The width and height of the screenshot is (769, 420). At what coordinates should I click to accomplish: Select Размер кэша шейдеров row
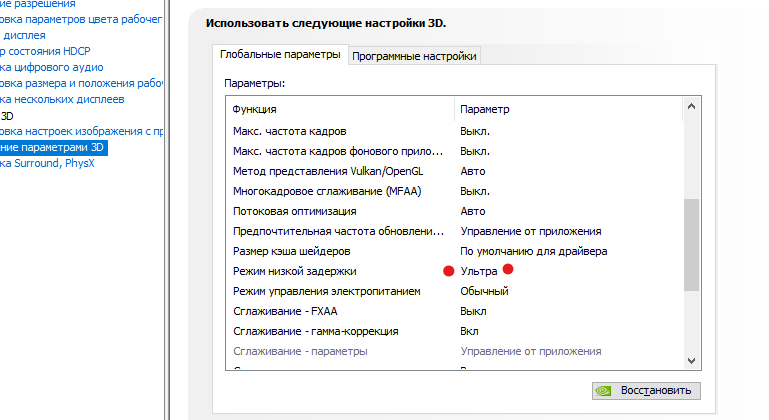tap(454, 252)
